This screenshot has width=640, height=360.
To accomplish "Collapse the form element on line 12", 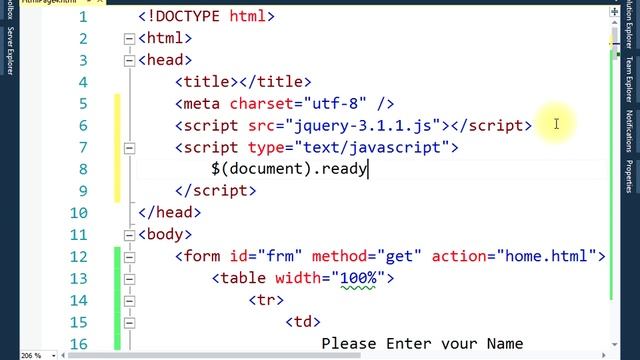I will (129, 257).
